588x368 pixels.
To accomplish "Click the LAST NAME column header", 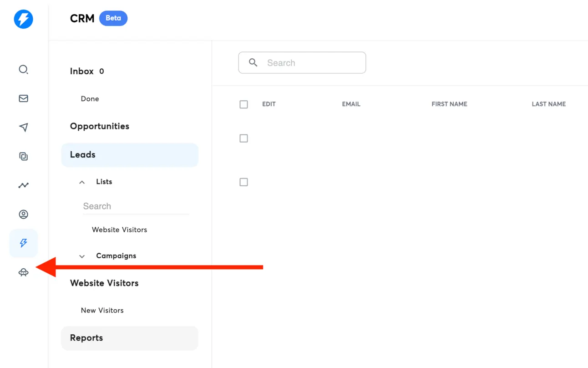I will coord(549,104).
